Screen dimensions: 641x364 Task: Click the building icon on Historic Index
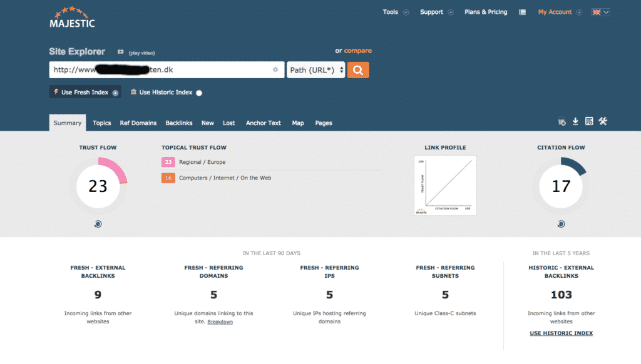[x=133, y=92]
